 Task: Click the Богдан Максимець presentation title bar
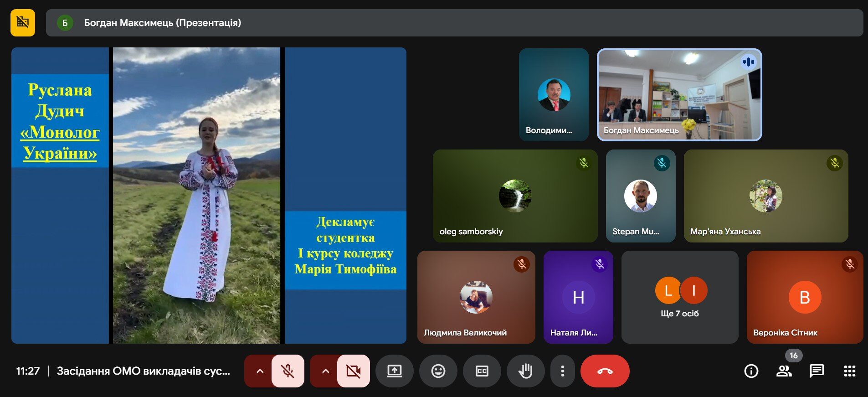click(x=454, y=23)
